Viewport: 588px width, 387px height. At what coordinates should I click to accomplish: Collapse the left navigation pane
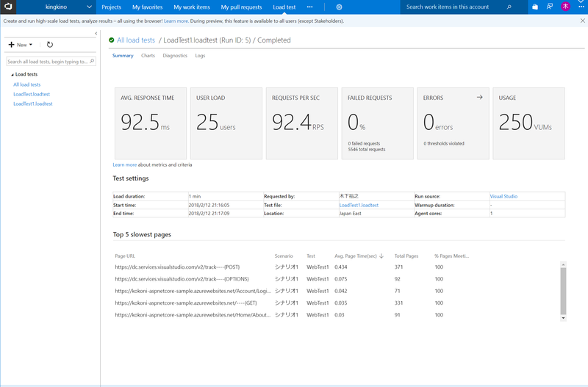[x=96, y=33]
